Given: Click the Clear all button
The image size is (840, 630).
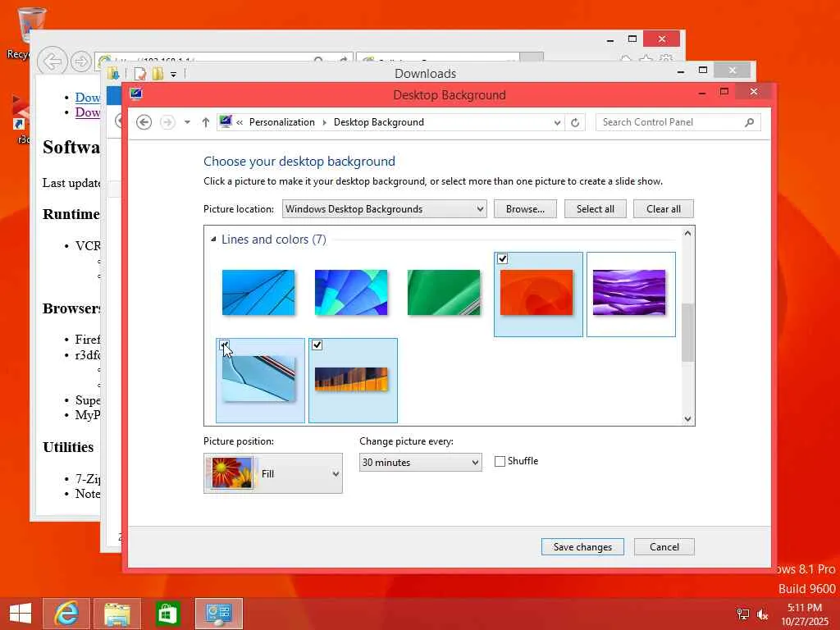Looking at the screenshot, I should coord(663,209).
